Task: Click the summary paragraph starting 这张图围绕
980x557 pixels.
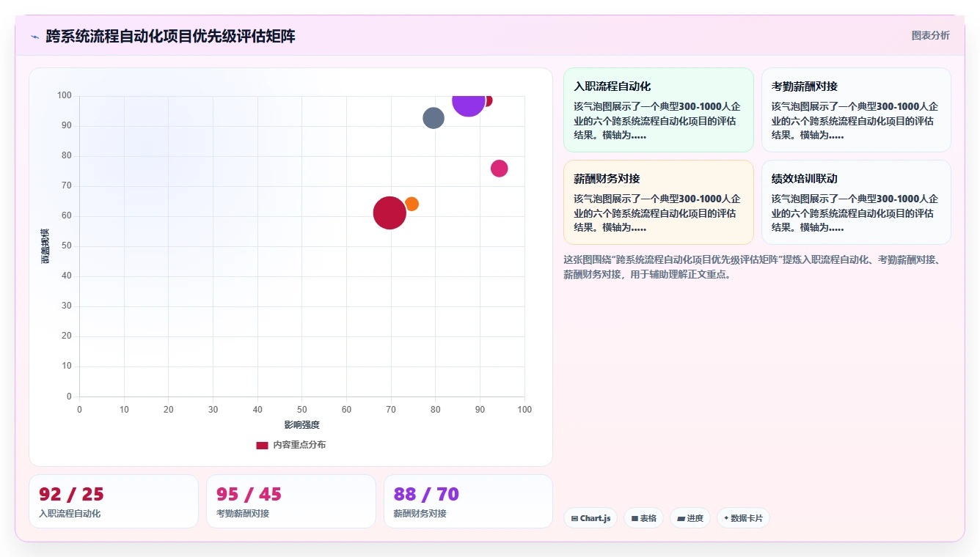Action: point(757,268)
